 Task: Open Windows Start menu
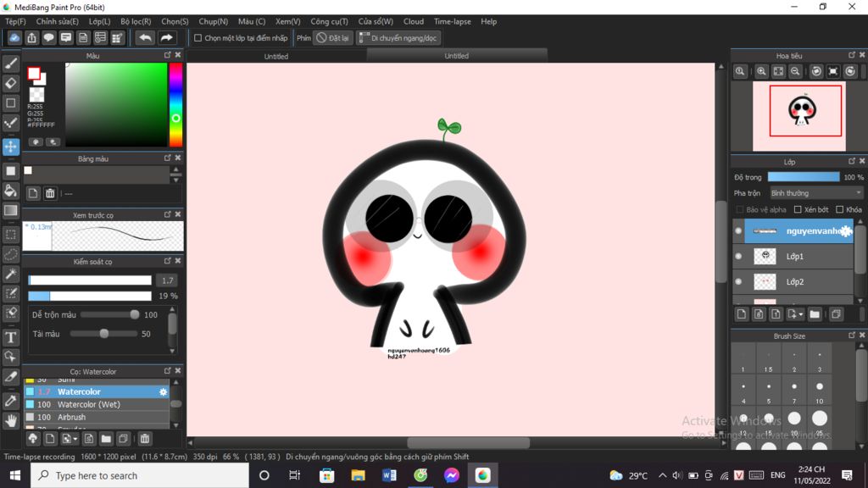coord(15,475)
